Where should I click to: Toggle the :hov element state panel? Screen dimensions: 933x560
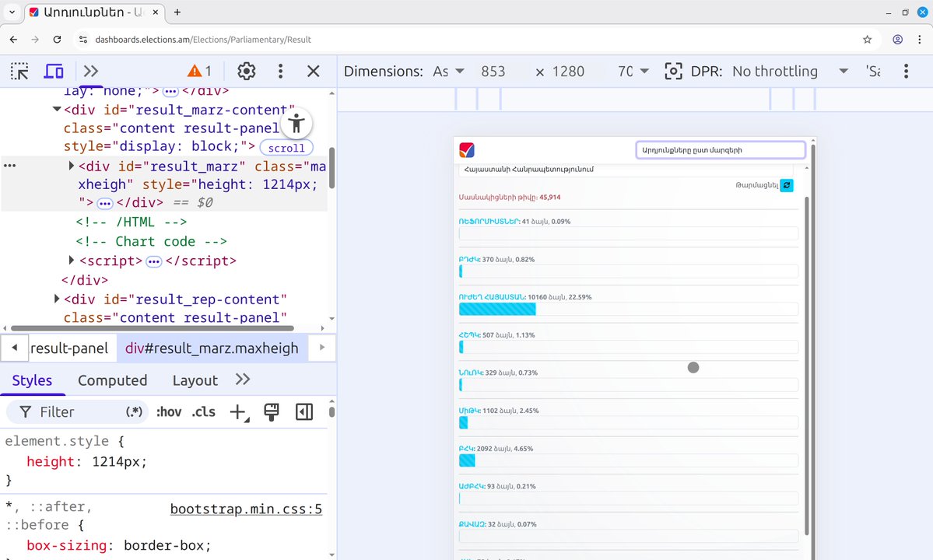[169, 412]
